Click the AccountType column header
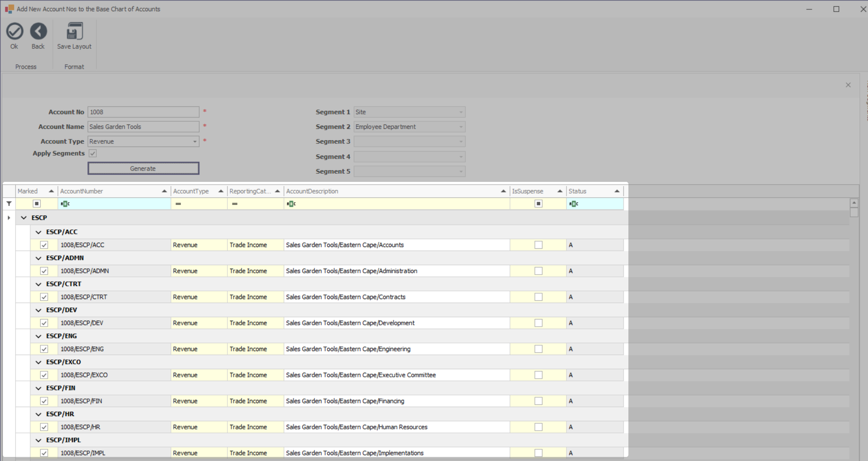868x461 pixels. pyautogui.click(x=199, y=191)
